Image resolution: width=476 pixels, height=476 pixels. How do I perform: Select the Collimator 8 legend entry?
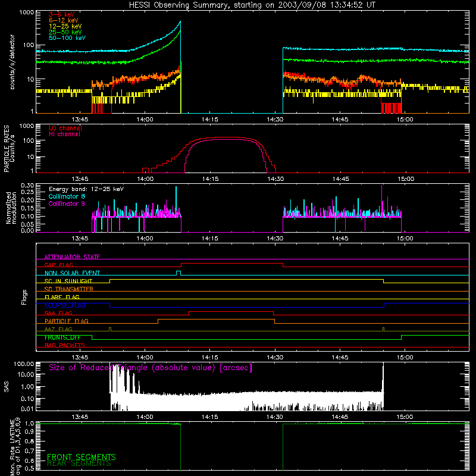(67, 196)
